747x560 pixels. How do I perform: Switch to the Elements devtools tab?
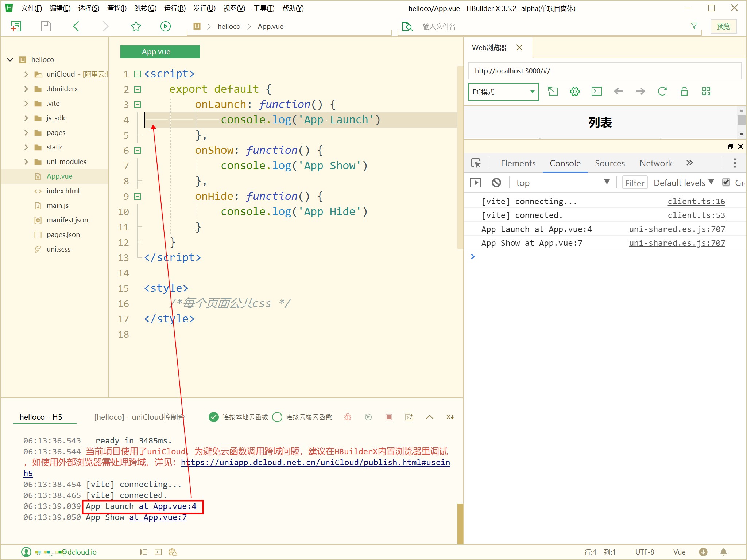pos(518,163)
